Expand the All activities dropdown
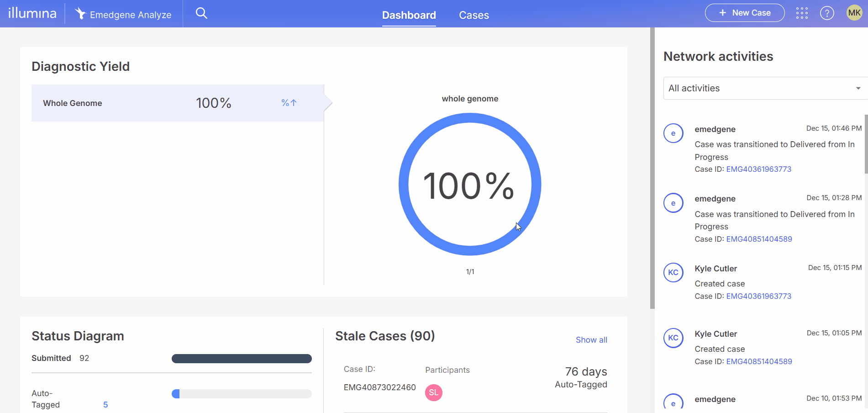 pyautogui.click(x=765, y=88)
